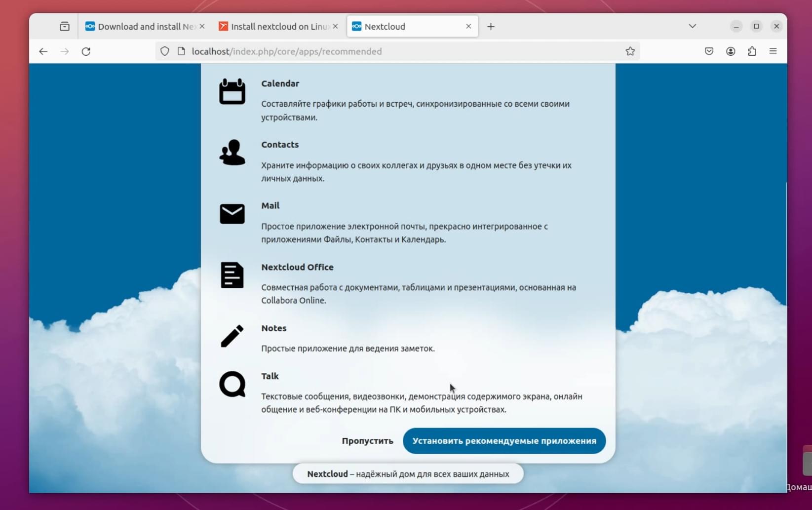
Task: Open the Firefox View icon in the tab bar
Action: click(x=65, y=27)
